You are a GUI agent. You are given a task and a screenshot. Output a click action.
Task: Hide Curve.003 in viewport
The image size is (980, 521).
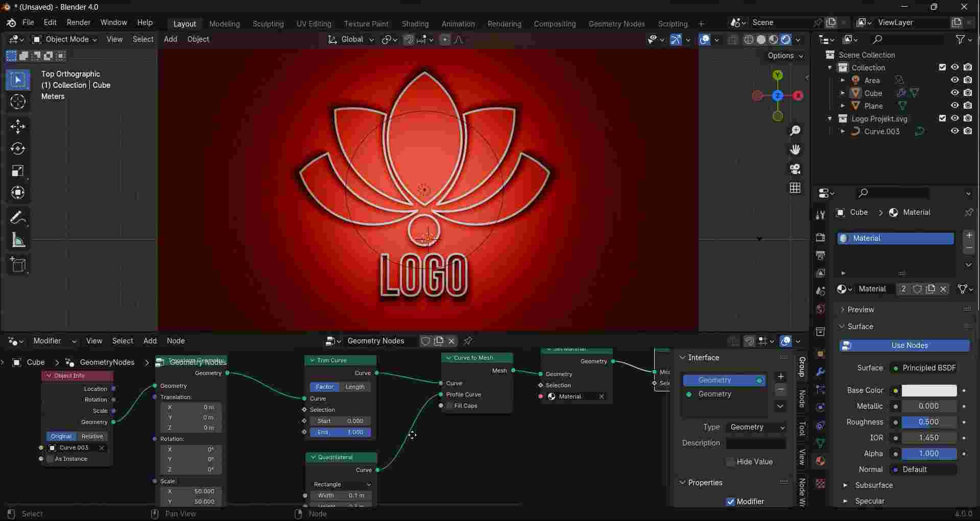tap(954, 131)
